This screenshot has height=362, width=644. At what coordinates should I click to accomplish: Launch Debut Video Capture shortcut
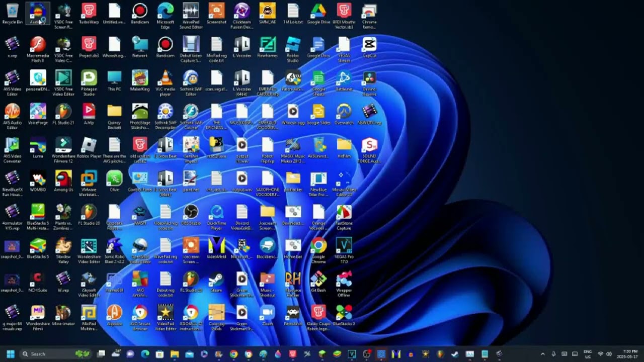click(191, 49)
